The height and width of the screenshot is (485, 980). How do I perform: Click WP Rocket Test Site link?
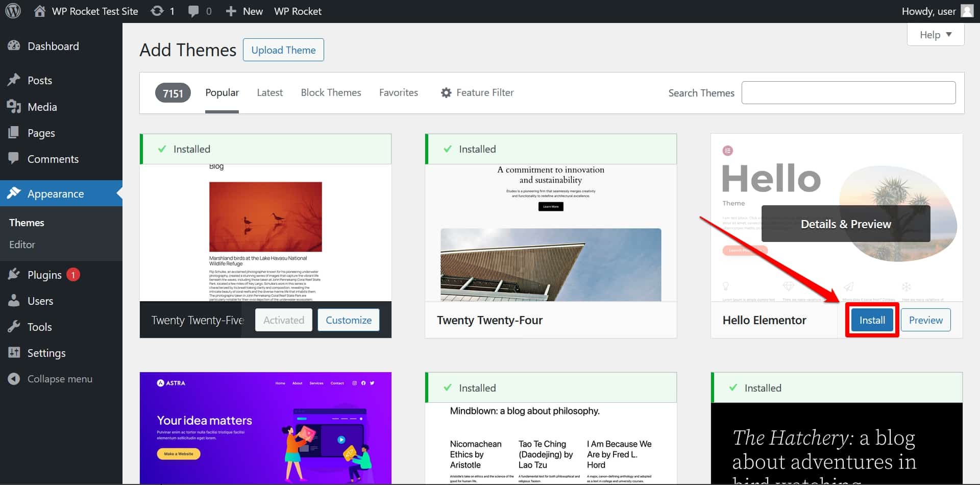pos(95,11)
